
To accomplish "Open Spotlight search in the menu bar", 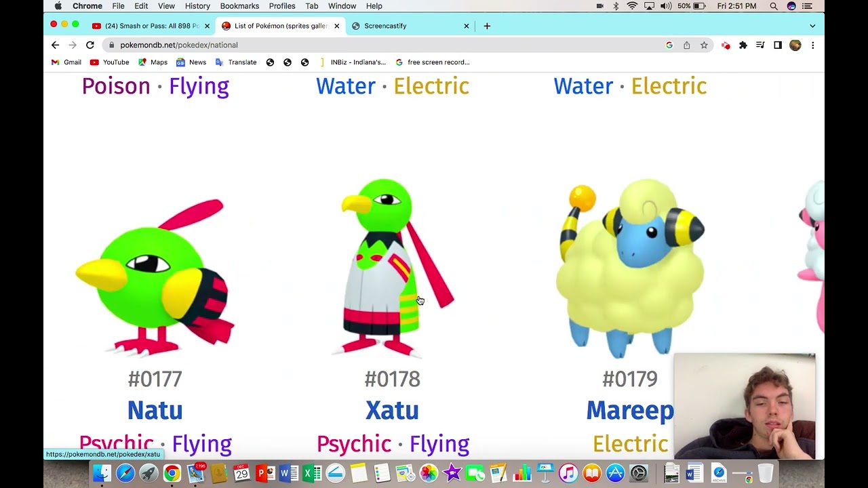I will coord(774,6).
